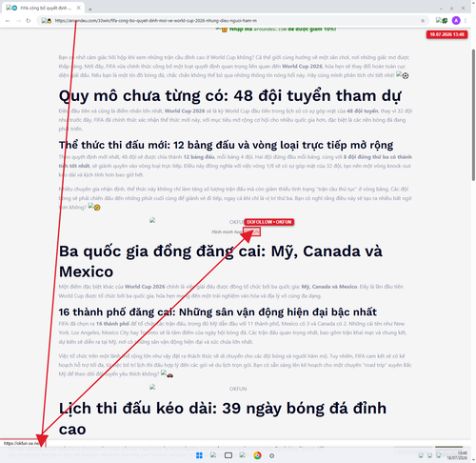Open a new browser tab
The width and height of the screenshot is (476, 463).
pyautogui.click(x=90, y=10)
